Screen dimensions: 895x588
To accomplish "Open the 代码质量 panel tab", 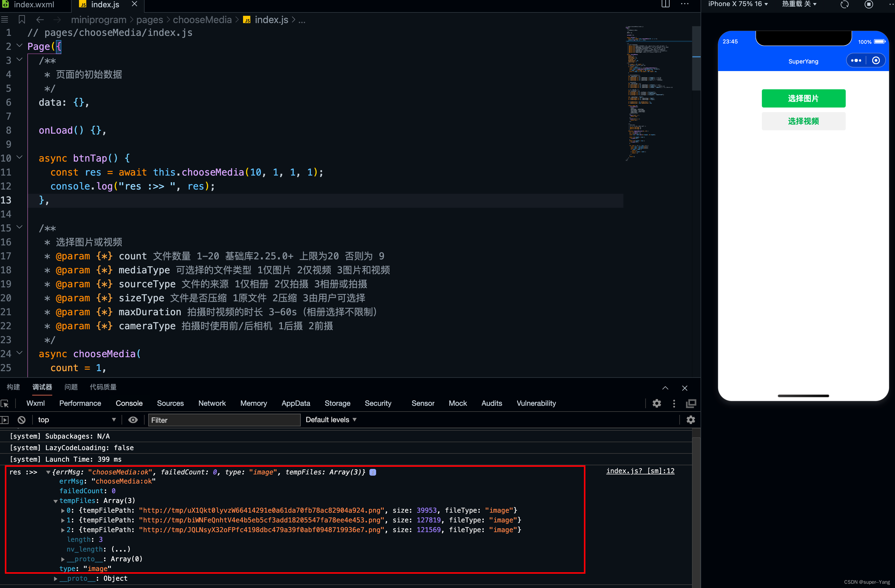I will (103, 387).
